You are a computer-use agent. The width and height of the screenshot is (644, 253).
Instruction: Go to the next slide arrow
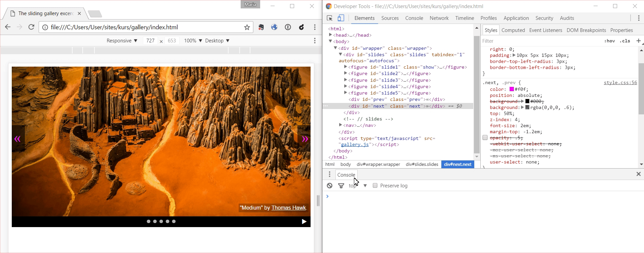(305, 139)
